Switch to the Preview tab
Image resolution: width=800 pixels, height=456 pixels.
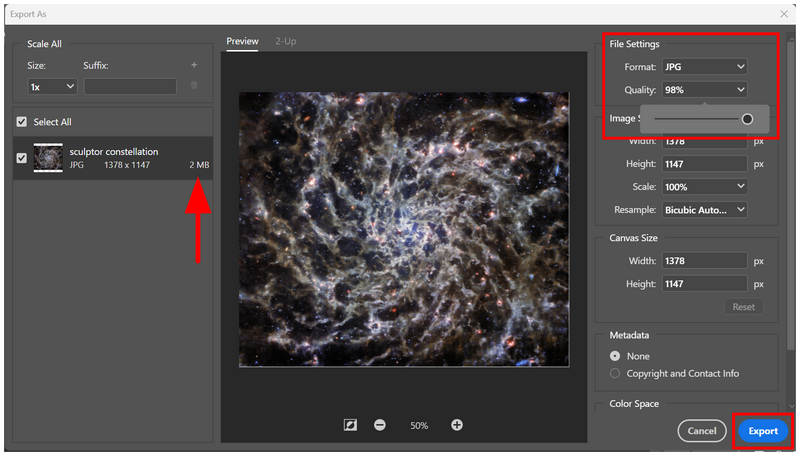click(242, 41)
